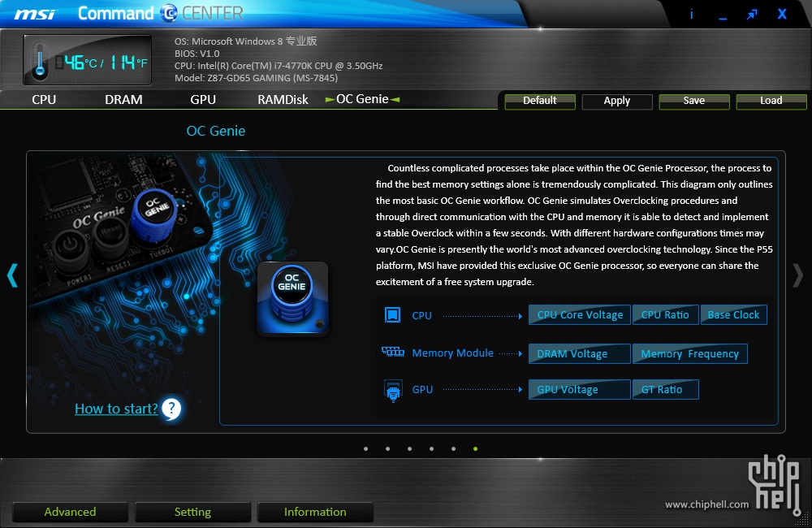The width and height of the screenshot is (812, 528).
Task: Follow the 'How to start?' link
Action: tap(116, 409)
